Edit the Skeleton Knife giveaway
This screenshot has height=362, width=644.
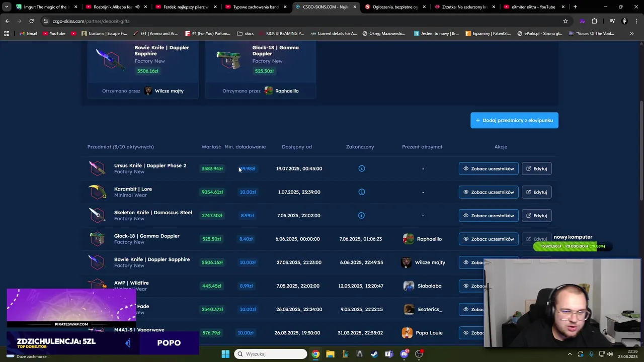tap(536, 215)
